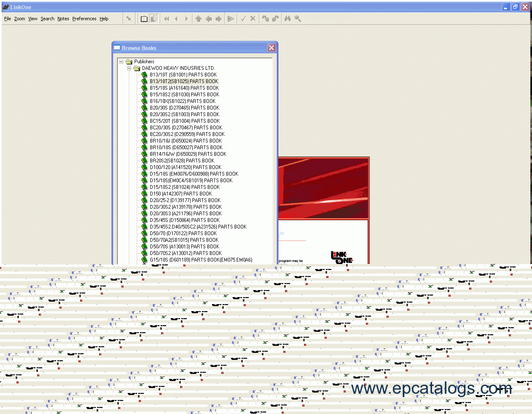Select D50/70S2 (A130012) PARTS BOOK
Viewport: 532px width, 414px height.
pyautogui.click(x=186, y=253)
